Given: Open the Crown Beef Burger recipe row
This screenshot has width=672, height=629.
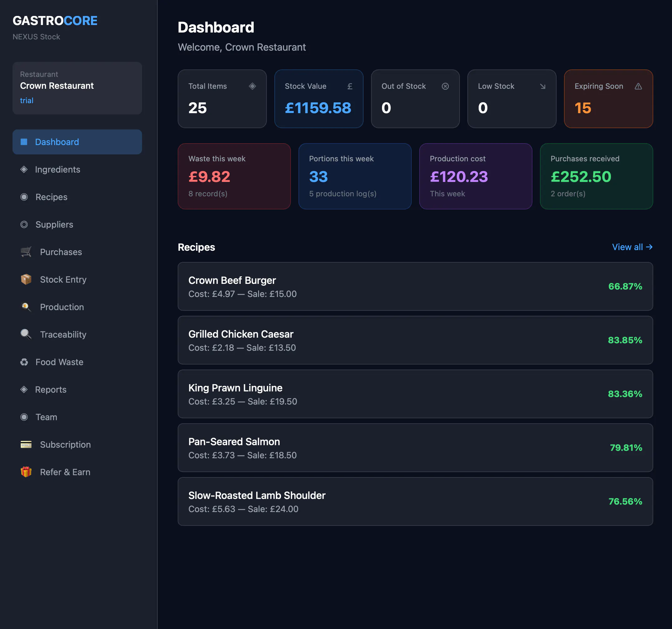Looking at the screenshot, I should click(415, 286).
